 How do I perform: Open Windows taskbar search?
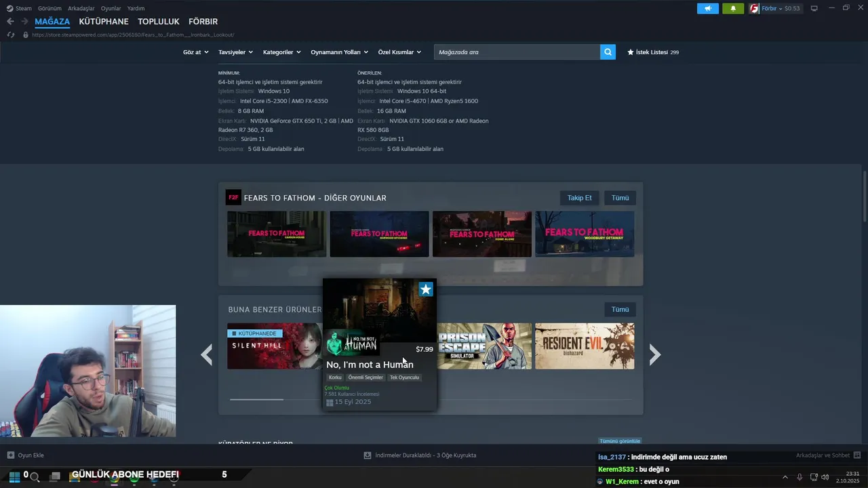[x=35, y=477]
